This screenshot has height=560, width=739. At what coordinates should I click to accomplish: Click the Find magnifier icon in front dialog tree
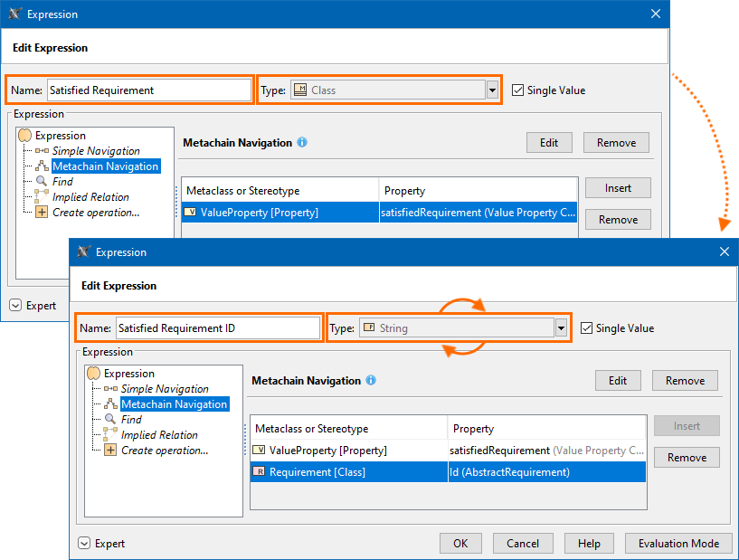(110, 420)
